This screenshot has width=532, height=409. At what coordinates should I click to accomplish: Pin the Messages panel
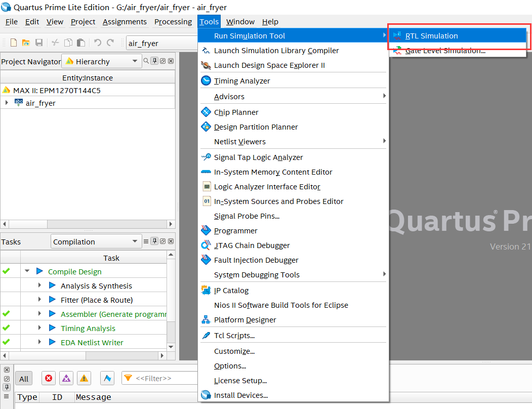pyautogui.click(x=7, y=387)
